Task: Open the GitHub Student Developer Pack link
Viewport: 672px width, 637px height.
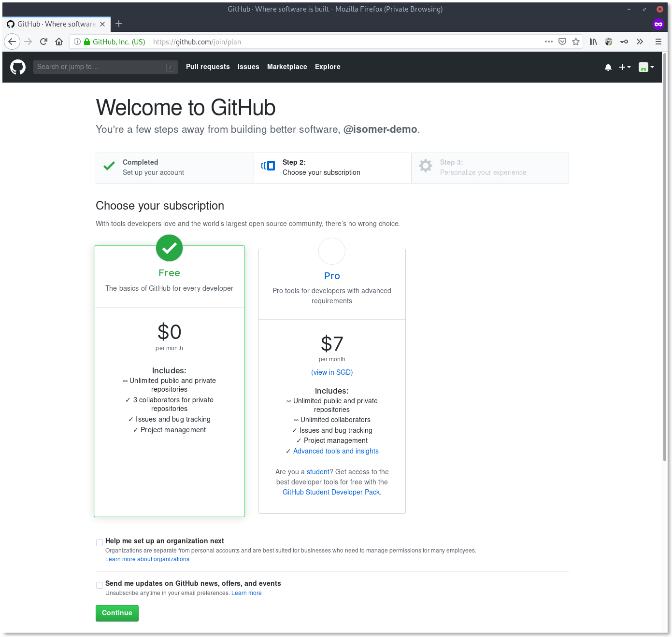Action: coord(331,492)
